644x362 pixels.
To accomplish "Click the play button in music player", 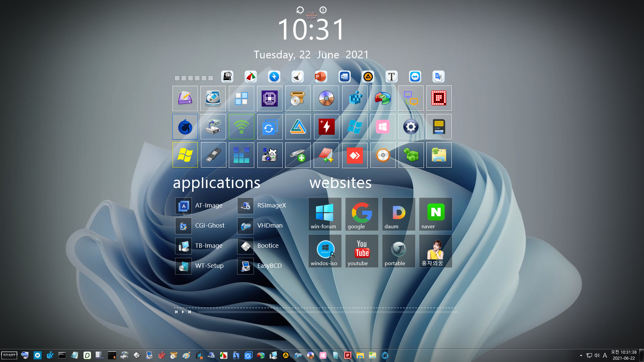I will coord(183,312).
